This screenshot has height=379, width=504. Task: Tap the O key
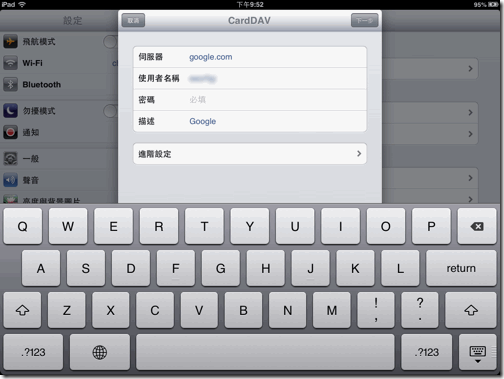tap(386, 226)
